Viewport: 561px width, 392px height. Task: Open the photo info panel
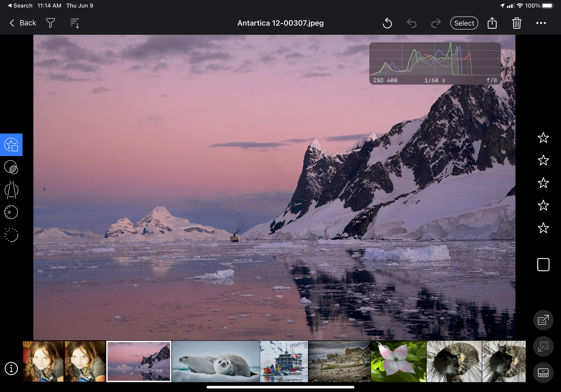point(11,368)
